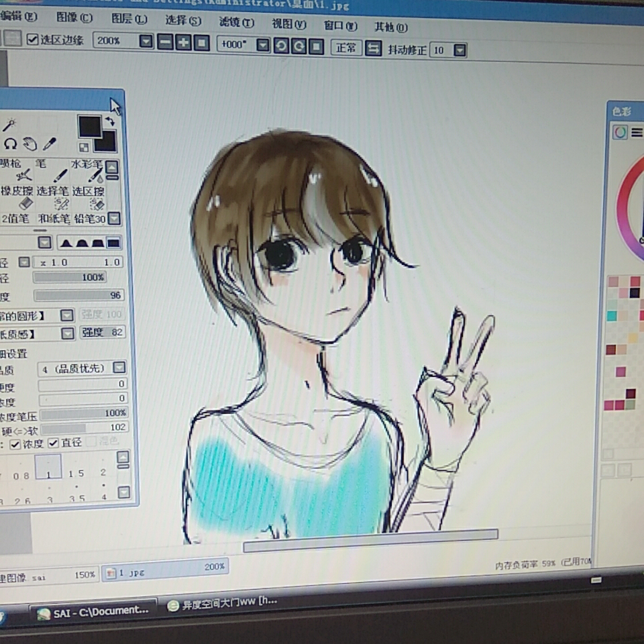
Task: Open the 200% zoom dropdown
Action: pos(146,41)
